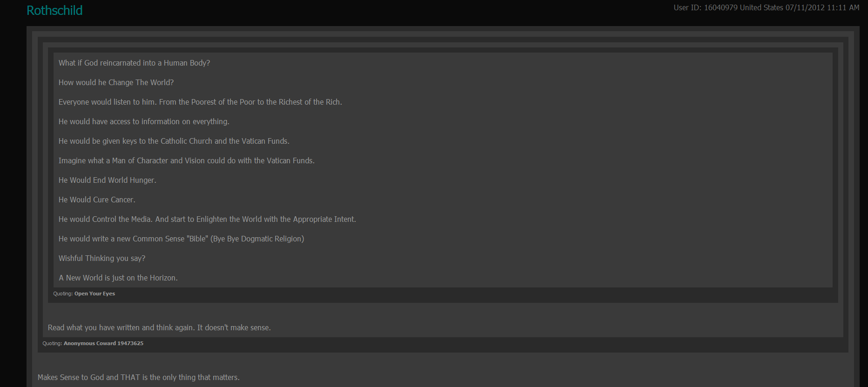Click 'He would Control the Media' line

coord(207,219)
